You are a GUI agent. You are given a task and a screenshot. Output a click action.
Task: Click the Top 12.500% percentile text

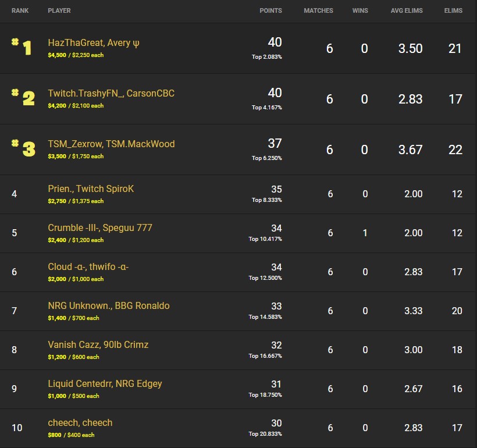click(265, 278)
